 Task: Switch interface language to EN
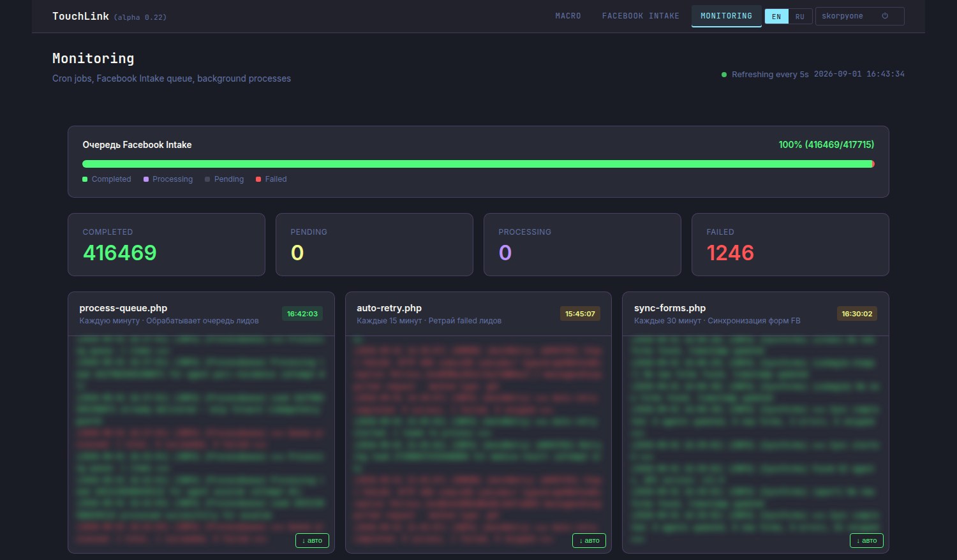coord(776,17)
